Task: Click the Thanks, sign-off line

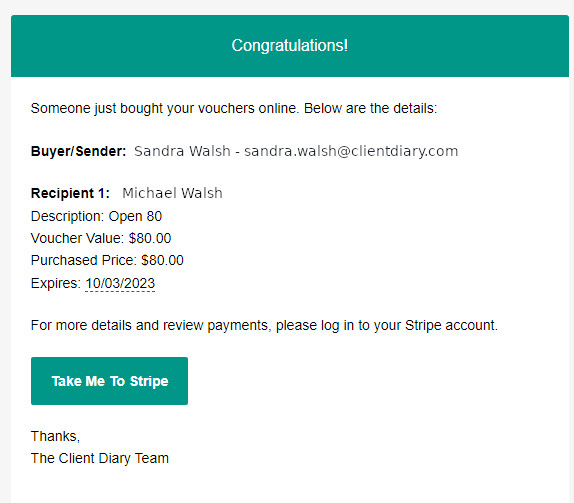Action: [x=55, y=436]
